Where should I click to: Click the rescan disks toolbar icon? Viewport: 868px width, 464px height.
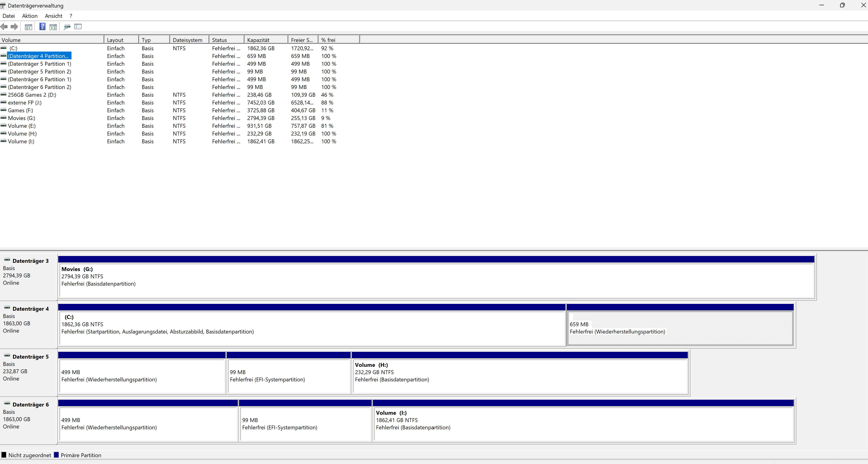point(67,27)
